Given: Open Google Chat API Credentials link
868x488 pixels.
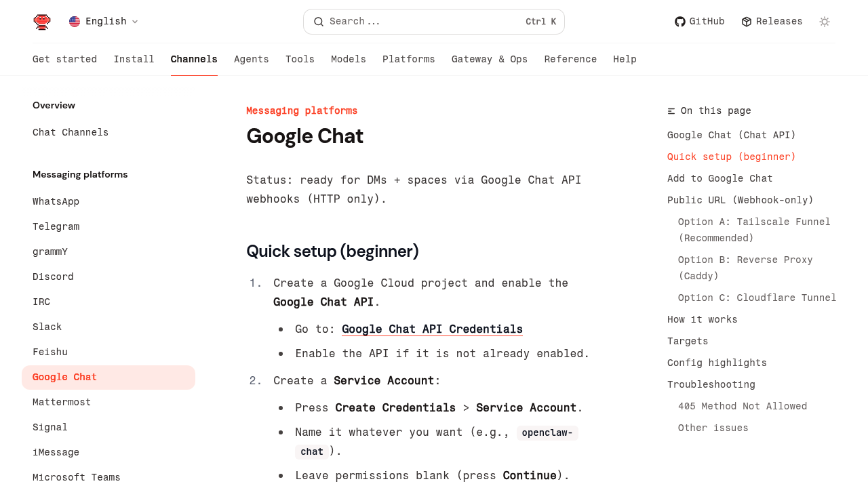Looking at the screenshot, I should coord(432,329).
